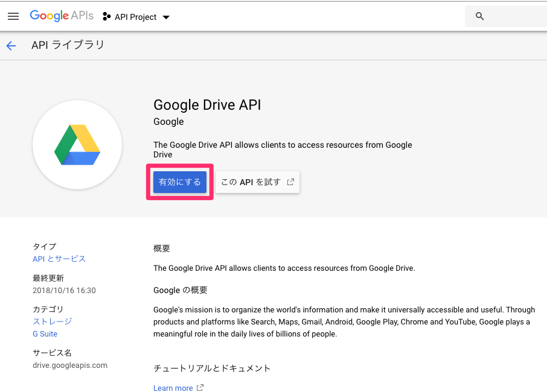Click external-link icon beside Learn more

[200, 387]
